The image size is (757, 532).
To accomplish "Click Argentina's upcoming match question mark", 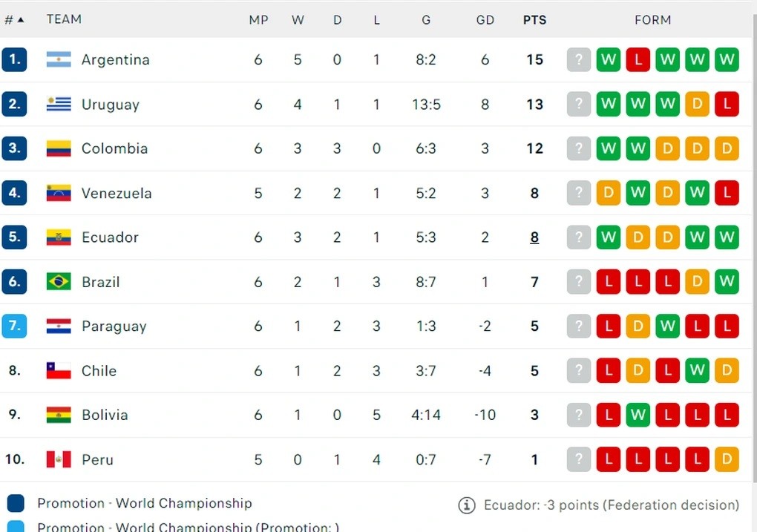I will coord(579,59).
